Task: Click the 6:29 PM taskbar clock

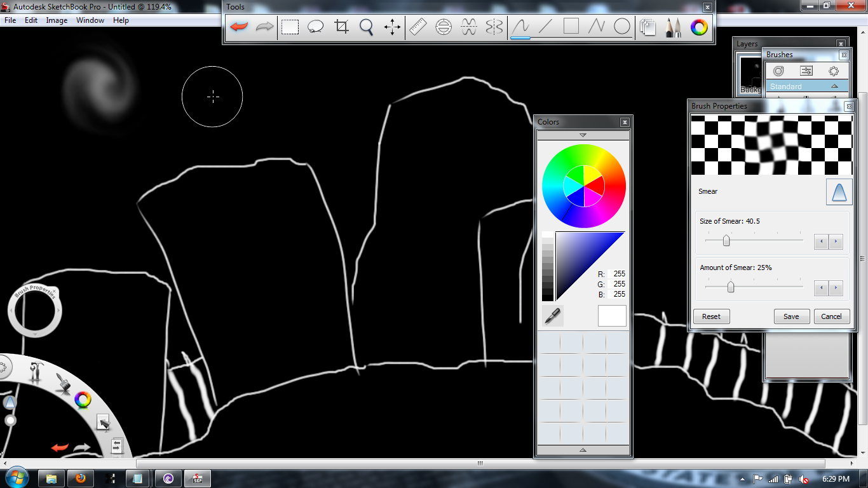Action: pyautogui.click(x=835, y=478)
